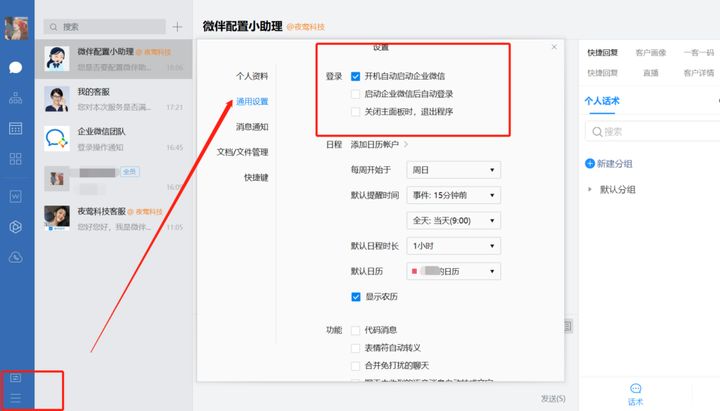Open the Workbench grid icon in sidebar
The width and height of the screenshot is (720, 411).
(x=16, y=159)
